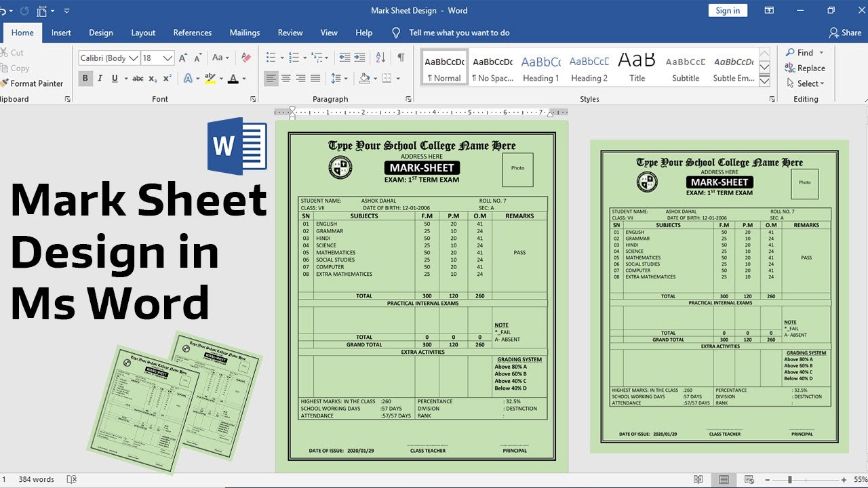Open the Layout tab
Image resolution: width=868 pixels, height=488 pixels.
click(143, 33)
